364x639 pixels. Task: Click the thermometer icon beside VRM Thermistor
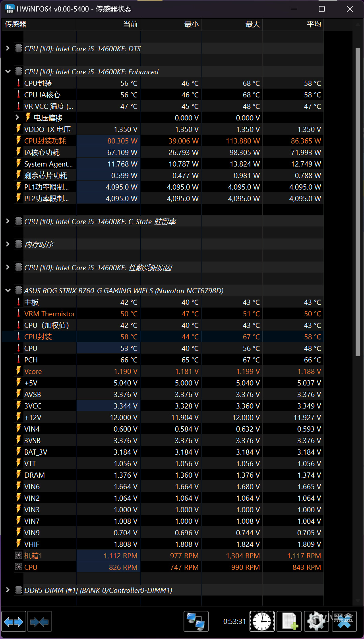click(18, 313)
